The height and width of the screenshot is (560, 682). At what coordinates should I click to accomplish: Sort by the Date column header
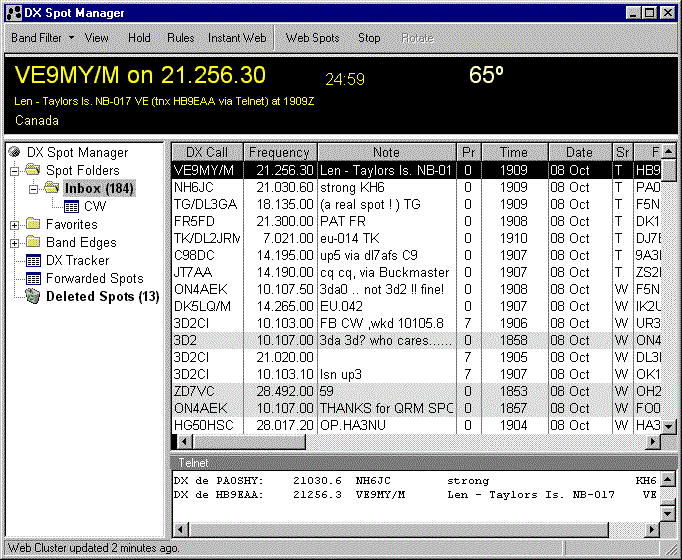pos(579,152)
